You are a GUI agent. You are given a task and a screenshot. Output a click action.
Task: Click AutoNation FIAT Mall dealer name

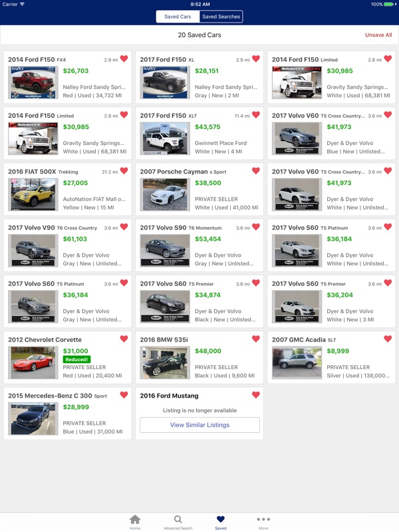point(94,199)
